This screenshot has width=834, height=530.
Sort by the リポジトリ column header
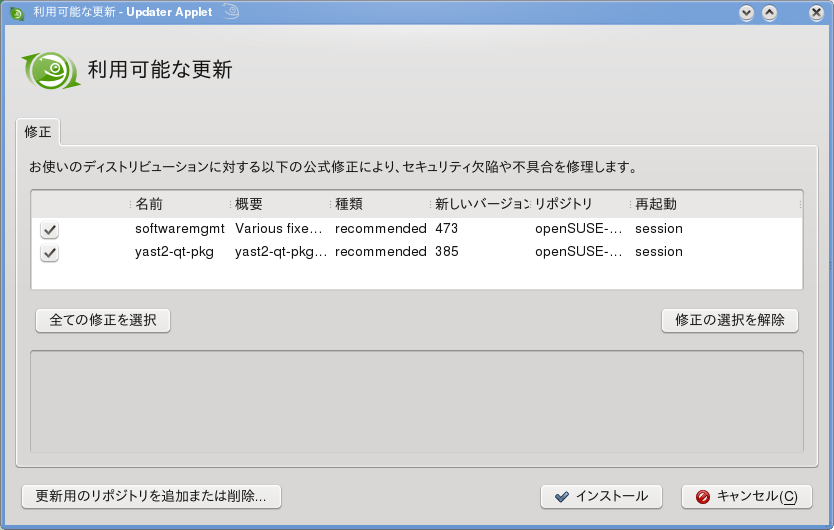click(x=580, y=204)
